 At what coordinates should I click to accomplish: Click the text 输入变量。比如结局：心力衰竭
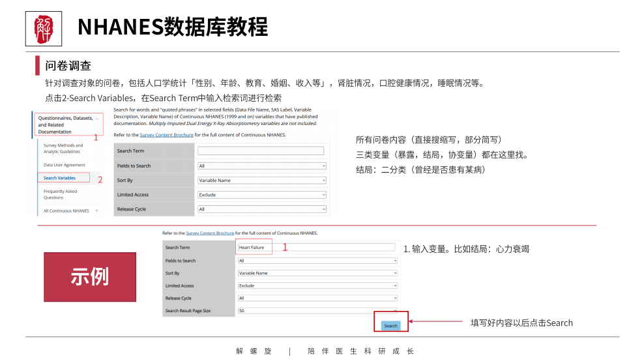(x=471, y=249)
